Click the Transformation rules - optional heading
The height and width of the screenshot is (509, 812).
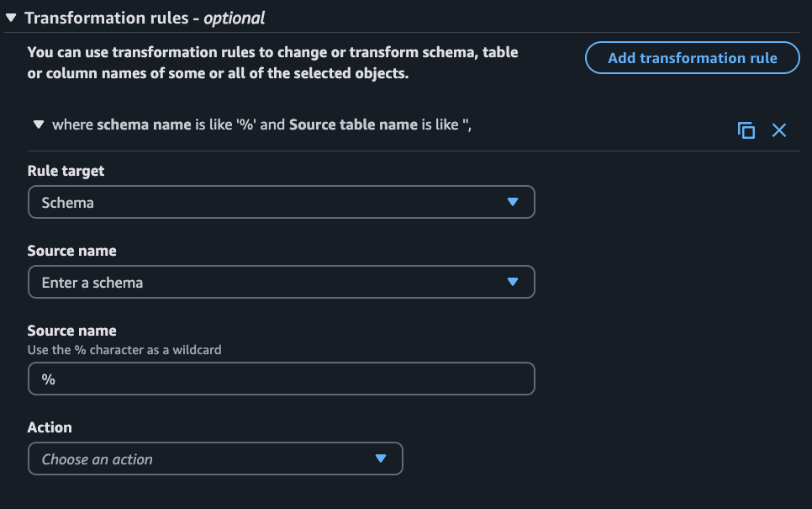tap(145, 17)
